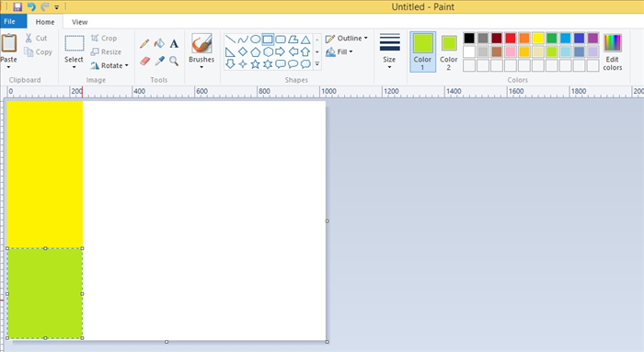
Task: Click the Select rectangle tool
Action: [75, 43]
